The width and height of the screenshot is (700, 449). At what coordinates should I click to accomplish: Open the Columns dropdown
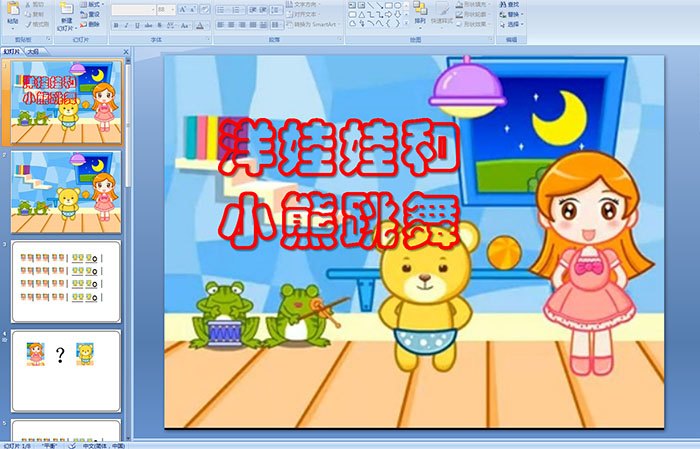(276, 25)
